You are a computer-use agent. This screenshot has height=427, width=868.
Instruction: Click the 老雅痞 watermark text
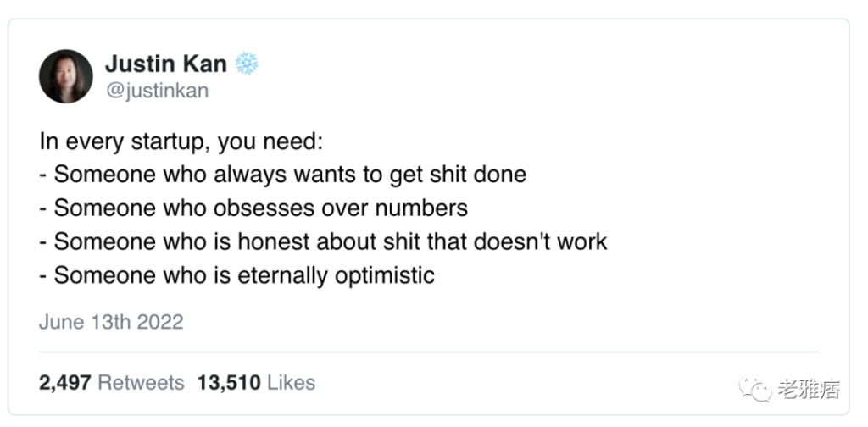[810, 390]
